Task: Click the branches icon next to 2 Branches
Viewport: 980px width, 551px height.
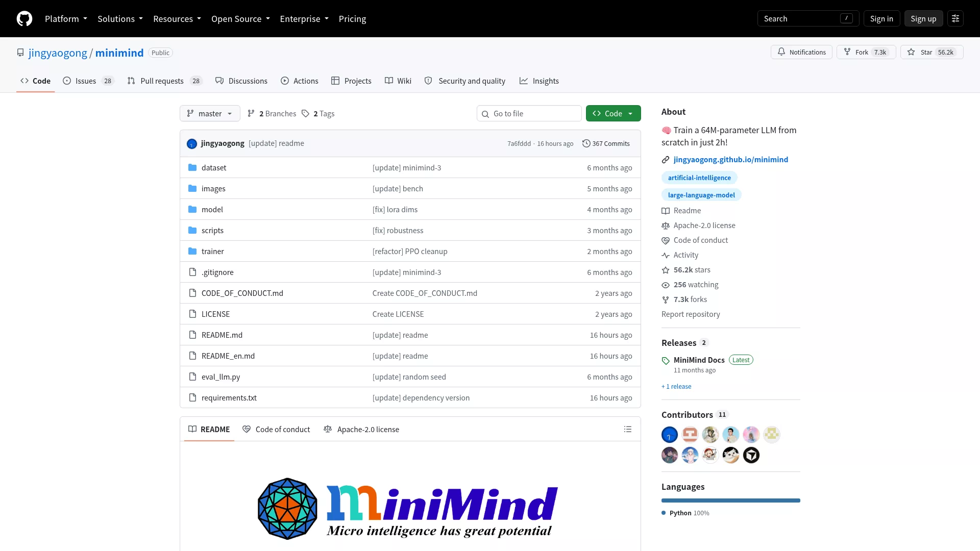Action: [251, 114]
